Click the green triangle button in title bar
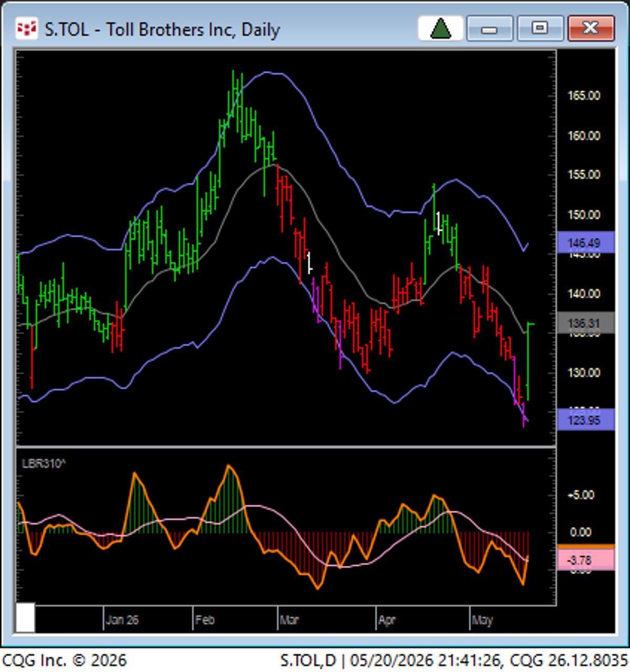The image size is (630, 672). [440, 28]
